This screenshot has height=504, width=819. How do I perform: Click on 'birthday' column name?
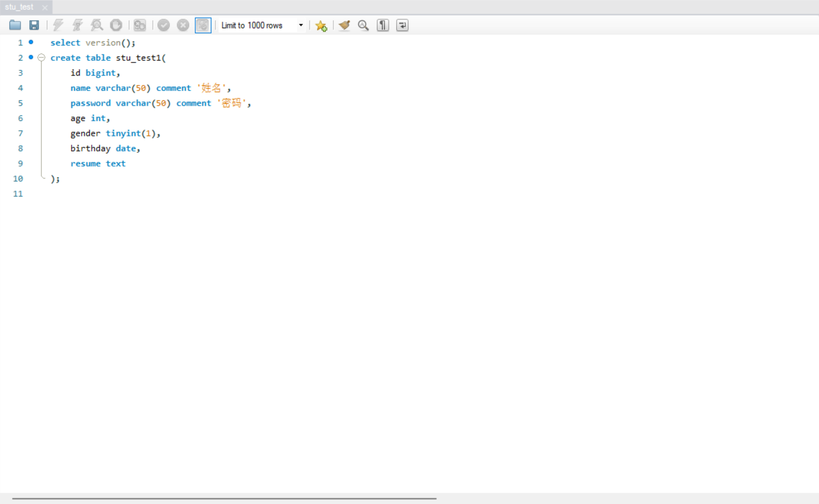click(x=90, y=149)
